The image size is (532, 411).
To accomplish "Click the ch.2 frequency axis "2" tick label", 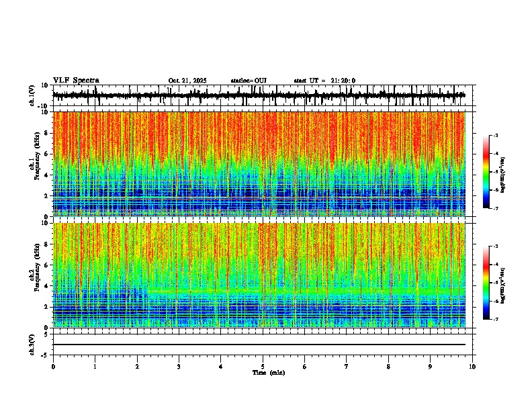I will [46, 307].
